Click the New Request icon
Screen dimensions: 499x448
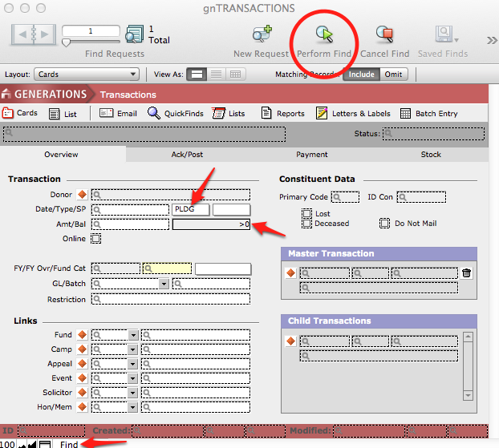[262, 34]
